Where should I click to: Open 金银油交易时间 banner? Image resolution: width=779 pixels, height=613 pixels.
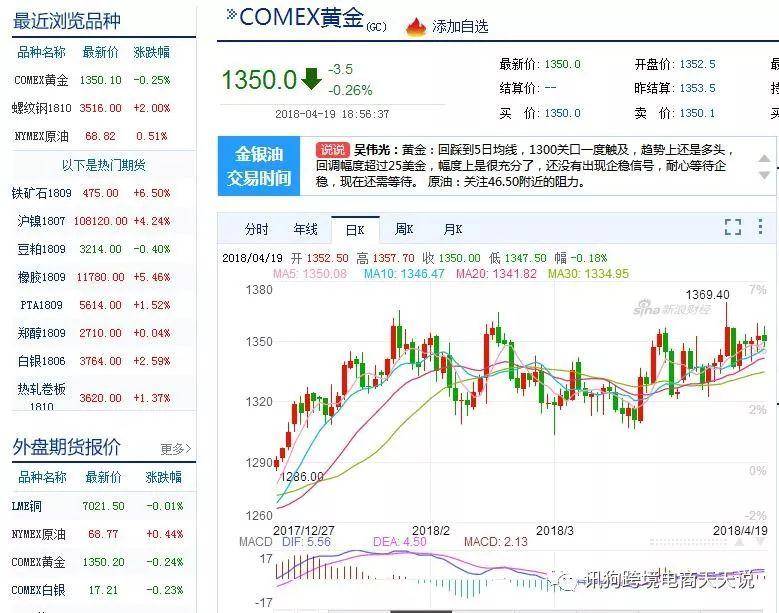pos(259,166)
